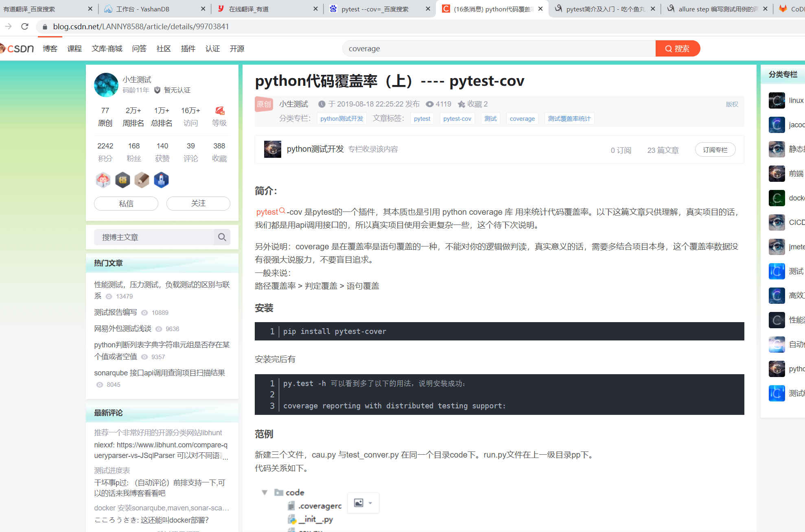Click the blue rocket badge icon
This screenshot has height=532, width=805.
click(161, 180)
